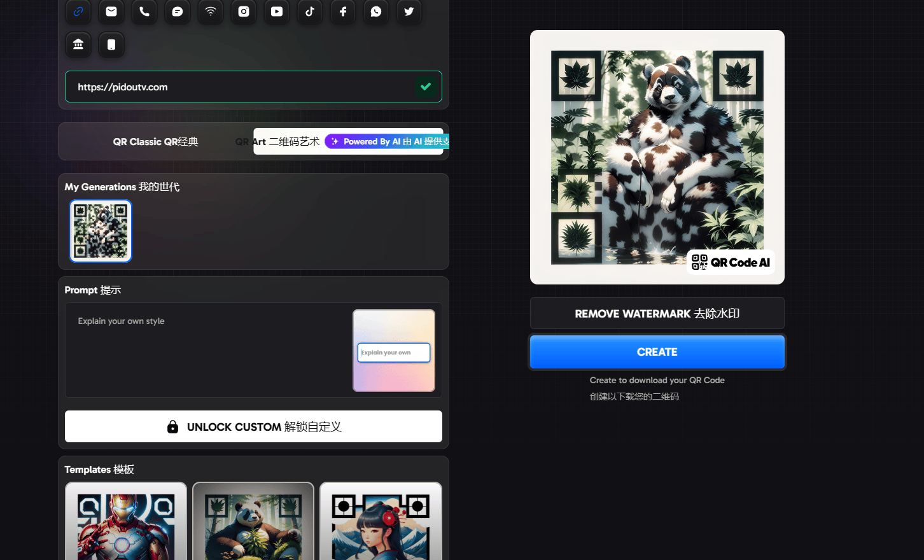Select the Email QR type icon

click(111, 11)
